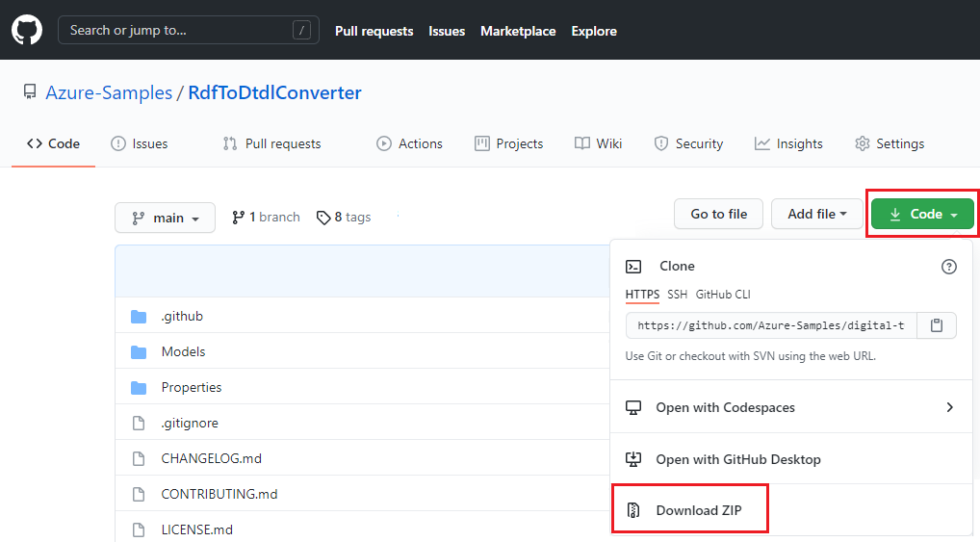This screenshot has height=542, width=980.
Task: Click the Codespaces monitor icon
Action: point(633,408)
